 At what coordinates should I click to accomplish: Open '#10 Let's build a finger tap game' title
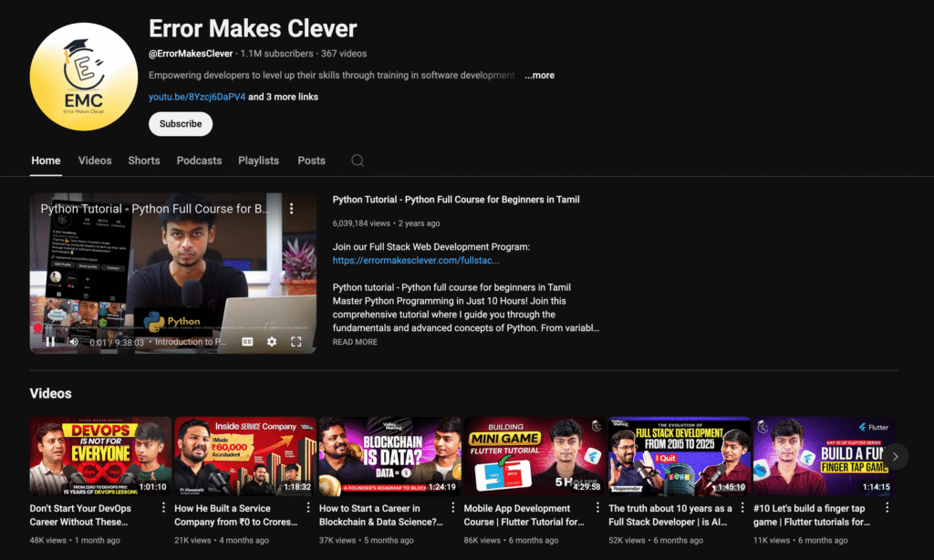[x=812, y=514]
